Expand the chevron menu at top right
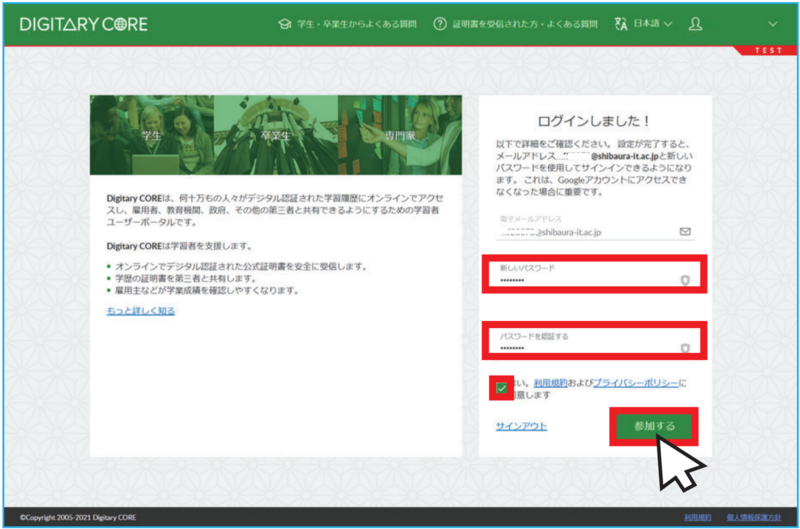This screenshot has width=800, height=529. [772, 23]
